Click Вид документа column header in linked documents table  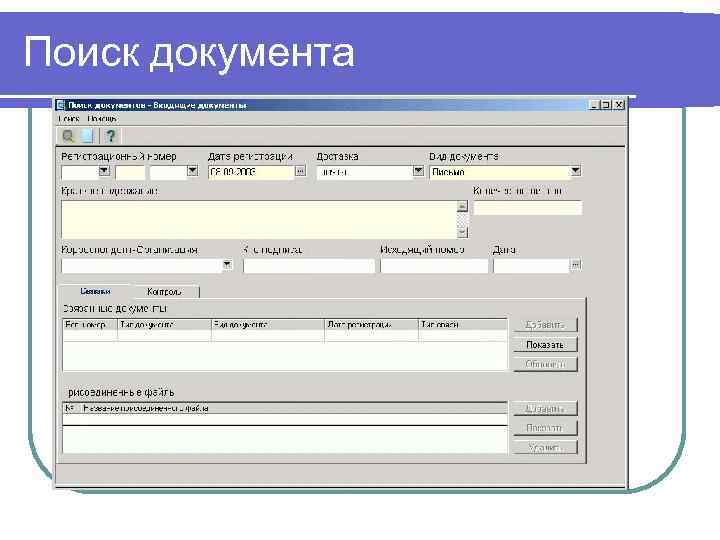[x=268, y=325]
